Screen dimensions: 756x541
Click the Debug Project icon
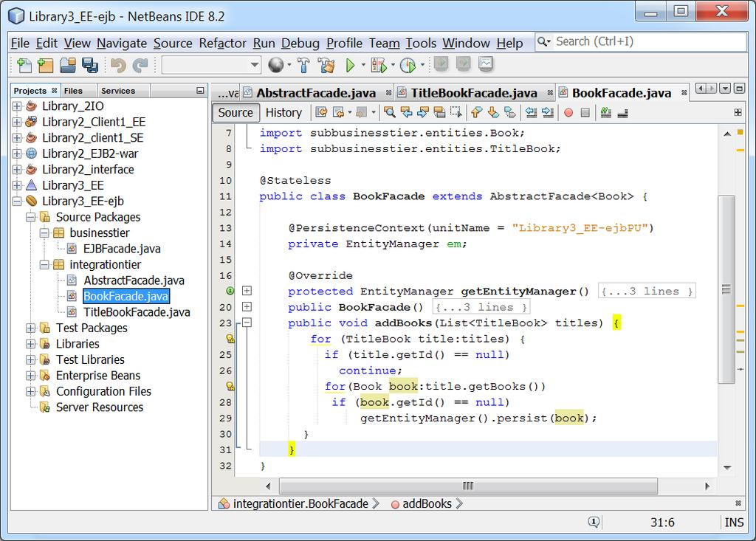[x=379, y=65]
